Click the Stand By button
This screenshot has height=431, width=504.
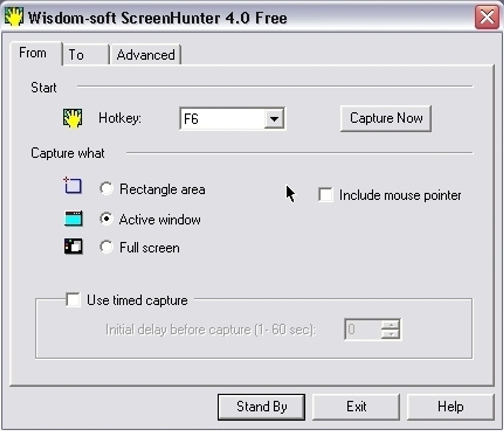pos(261,407)
